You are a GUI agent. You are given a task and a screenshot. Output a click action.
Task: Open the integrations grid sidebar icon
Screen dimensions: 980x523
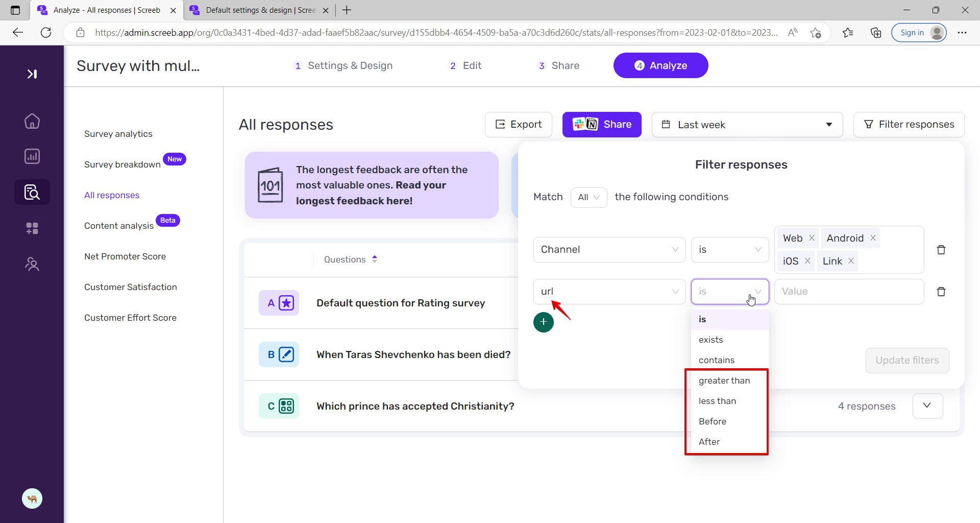(32, 228)
